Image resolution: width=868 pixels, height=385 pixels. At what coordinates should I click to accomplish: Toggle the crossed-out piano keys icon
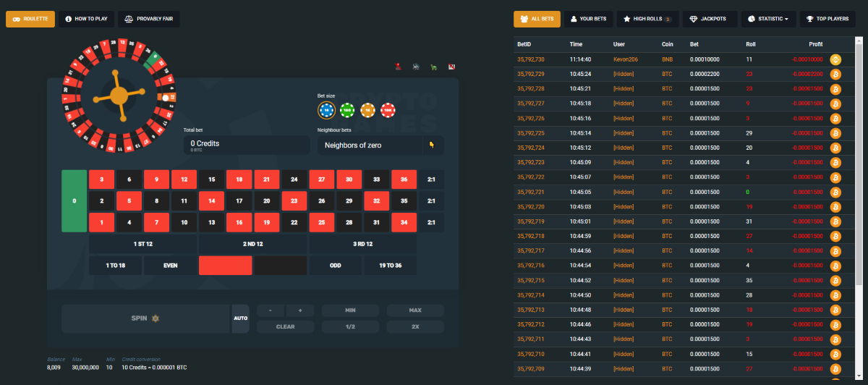coord(452,67)
